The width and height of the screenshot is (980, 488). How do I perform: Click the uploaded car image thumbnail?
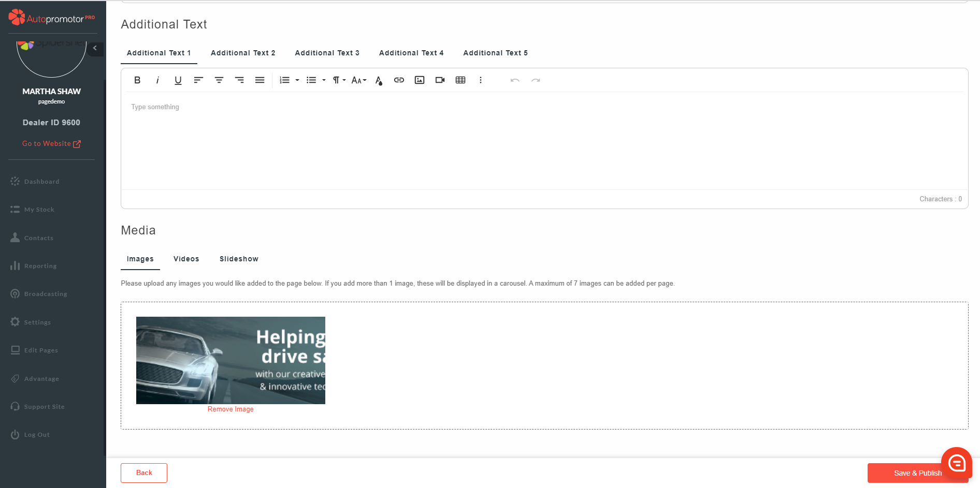(x=230, y=360)
